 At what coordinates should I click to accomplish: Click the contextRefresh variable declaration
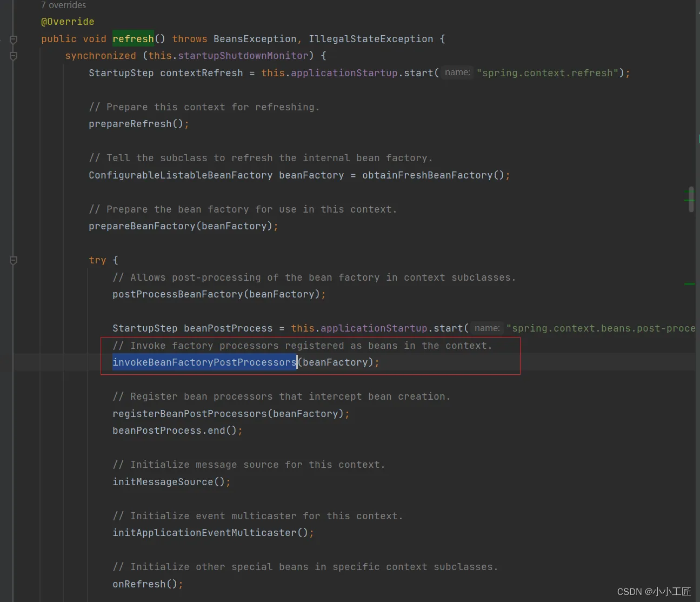coord(202,73)
